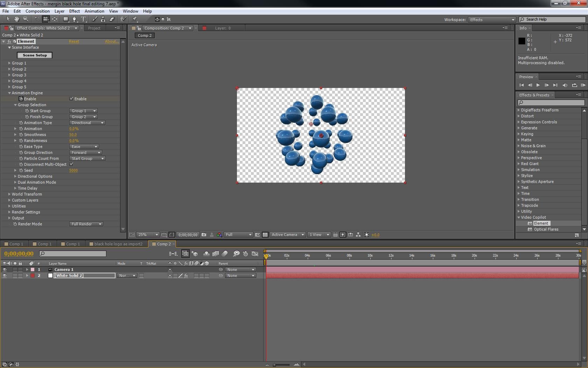588x368 pixels.
Task: Select the Hand tool in the toolbar
Action: click(16, 19)
